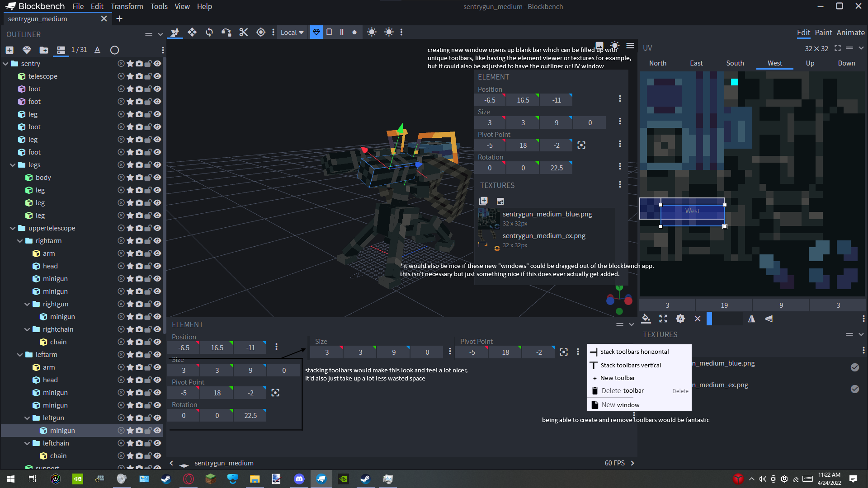The height and width of the screenshot is (488, 868).
Task: Click Stack toolbars vertical option
Action: point(630,365)
